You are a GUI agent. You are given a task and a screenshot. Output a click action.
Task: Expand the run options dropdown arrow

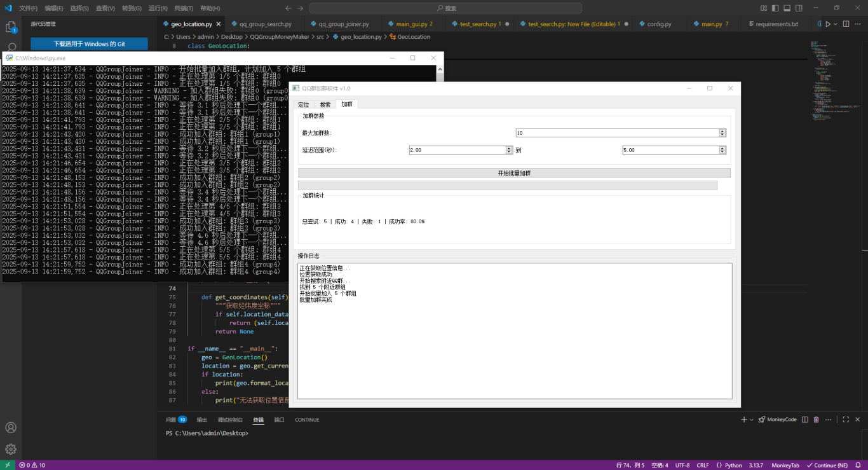(836, 24)
